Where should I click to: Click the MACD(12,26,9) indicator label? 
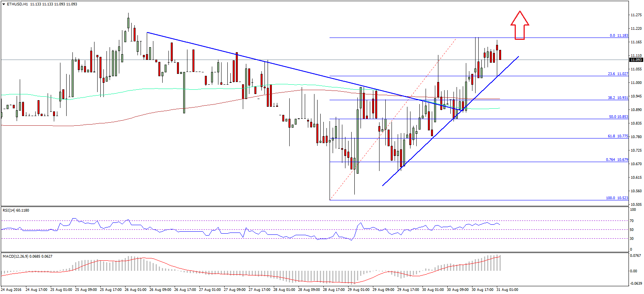pyautogui.click(x=27, y=256)
